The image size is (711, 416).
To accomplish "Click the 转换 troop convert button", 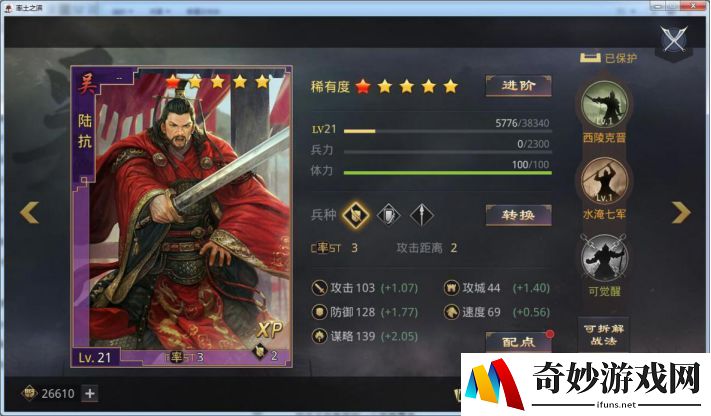I will pyautogui.click(x=519, y=215).
